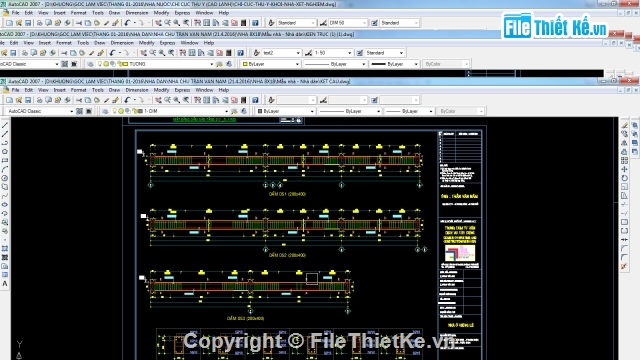
Task: Select the Polygon draw tool
Action: click(5, 152)
